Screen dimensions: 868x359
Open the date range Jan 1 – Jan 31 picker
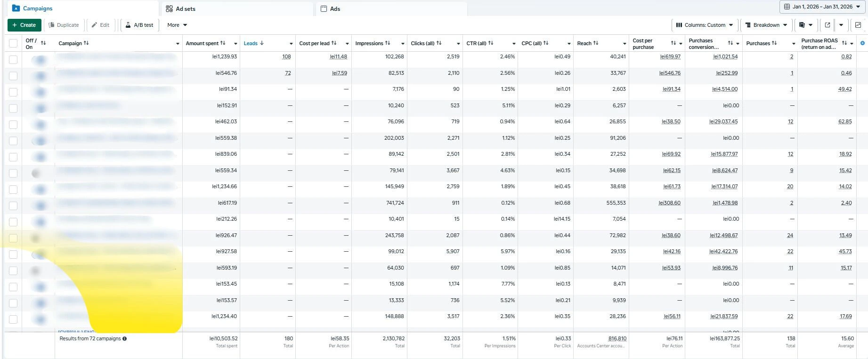822,7
